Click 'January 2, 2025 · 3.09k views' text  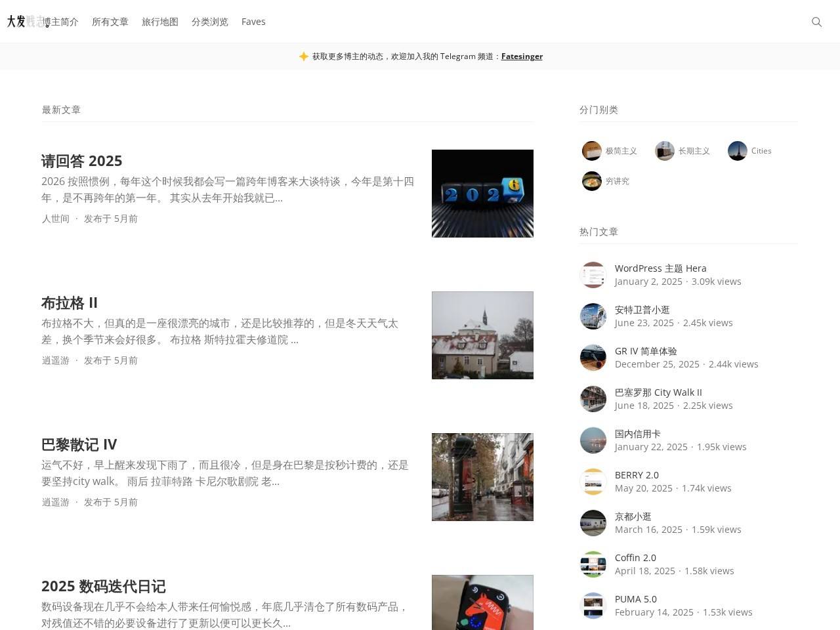pos(678,282)
